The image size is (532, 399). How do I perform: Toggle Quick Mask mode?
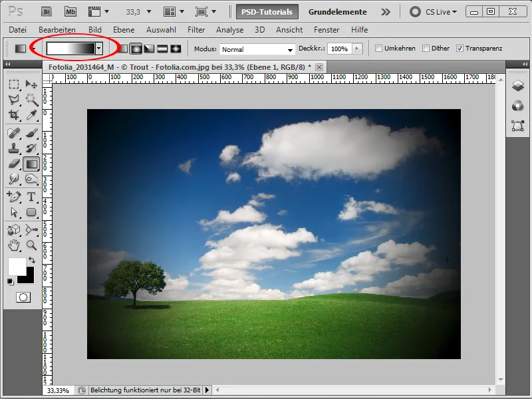(x=23, y=297)
